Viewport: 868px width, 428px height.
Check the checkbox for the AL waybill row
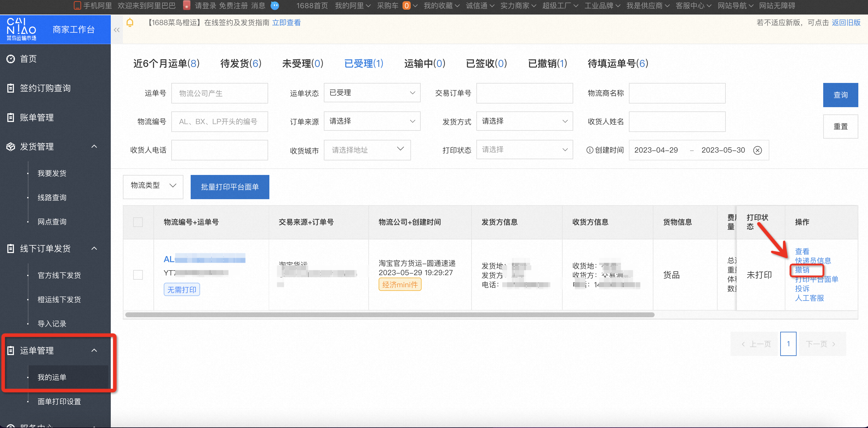coord(138,275)
